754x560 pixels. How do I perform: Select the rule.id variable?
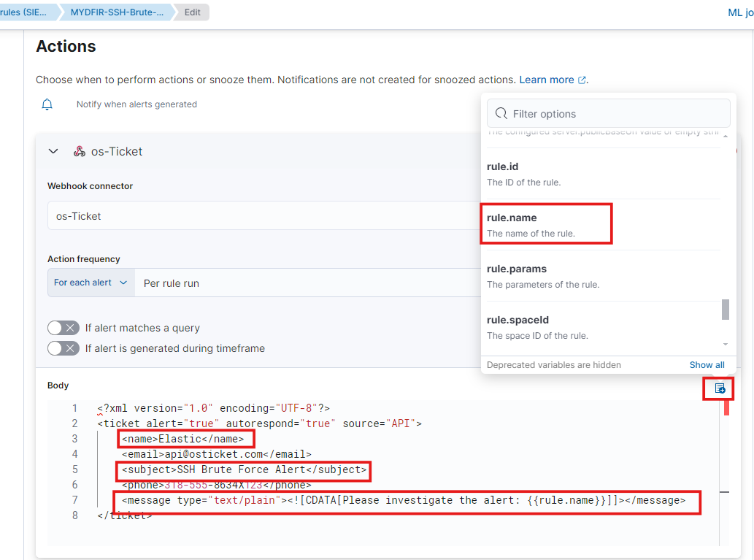604,174
